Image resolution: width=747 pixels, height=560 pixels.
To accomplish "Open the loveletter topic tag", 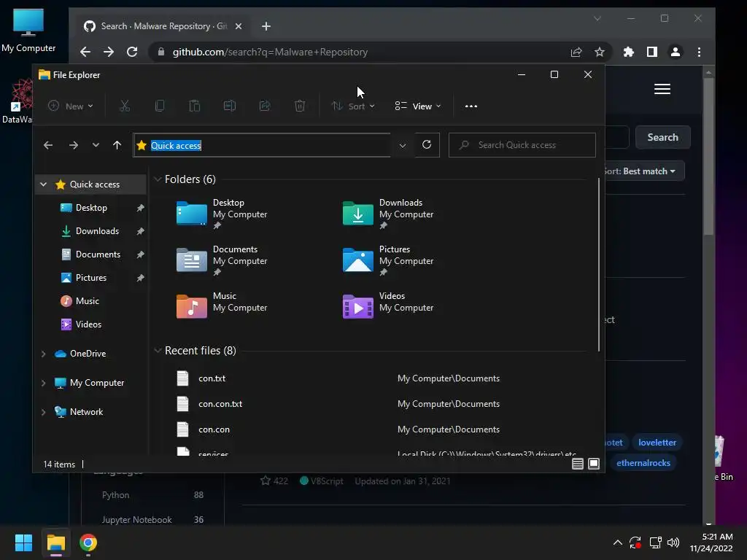I will click(x=657, y=443).
